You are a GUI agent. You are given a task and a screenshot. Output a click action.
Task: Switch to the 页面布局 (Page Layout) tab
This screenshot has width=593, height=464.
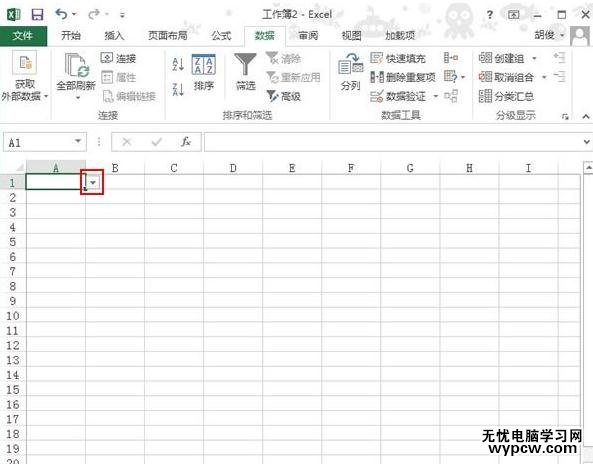tap(168, 36)
